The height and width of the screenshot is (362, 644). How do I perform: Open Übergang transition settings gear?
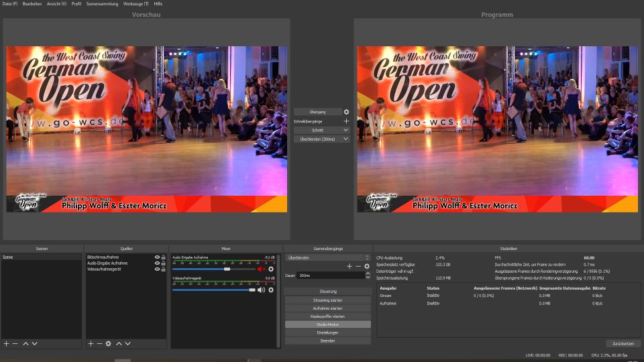click(346, 112)
